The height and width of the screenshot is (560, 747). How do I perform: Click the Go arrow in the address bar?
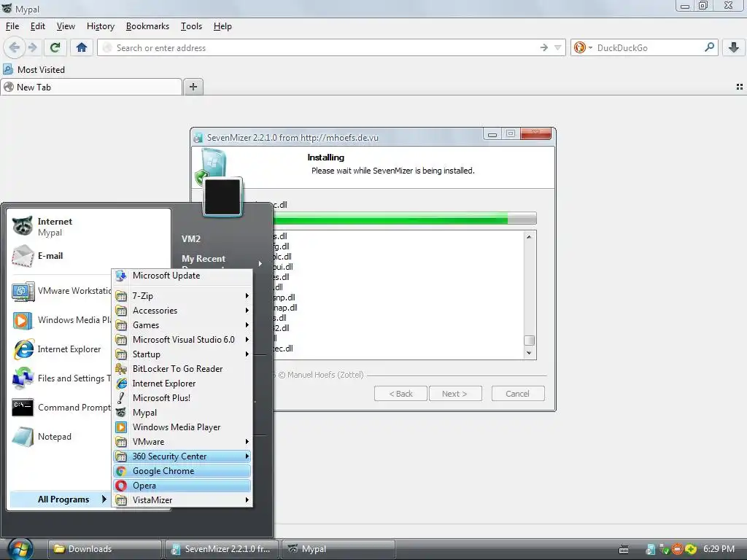(543, 47)
